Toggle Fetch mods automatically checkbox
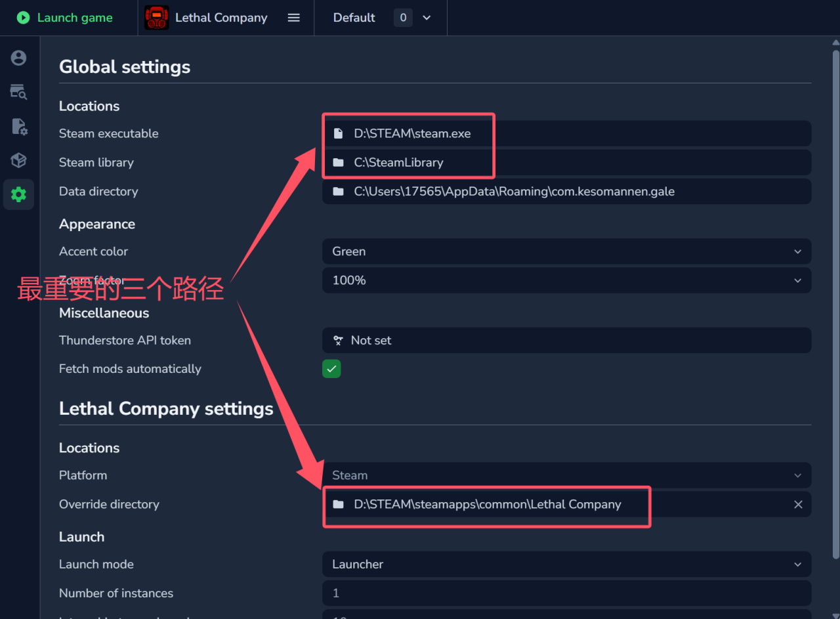840x619 pixels. click(331, 369)
